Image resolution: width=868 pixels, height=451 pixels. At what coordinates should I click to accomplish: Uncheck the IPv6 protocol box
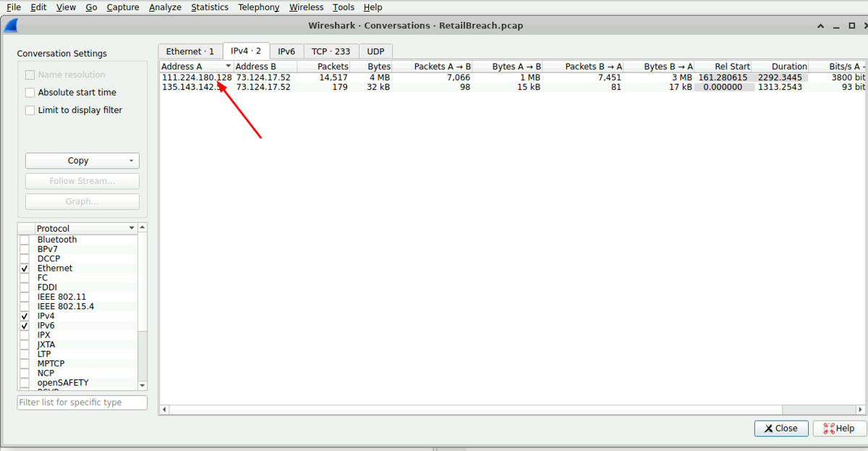click(x=25, y=326)
